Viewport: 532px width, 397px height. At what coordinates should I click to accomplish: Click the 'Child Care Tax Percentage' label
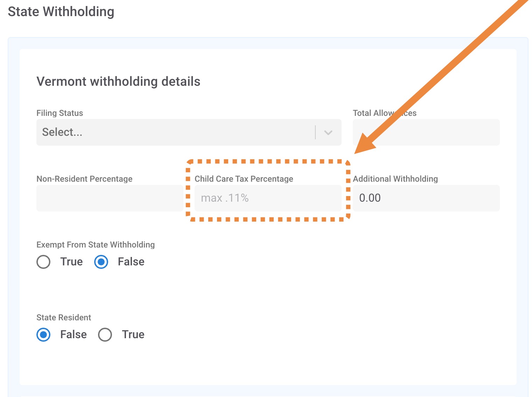244,179
